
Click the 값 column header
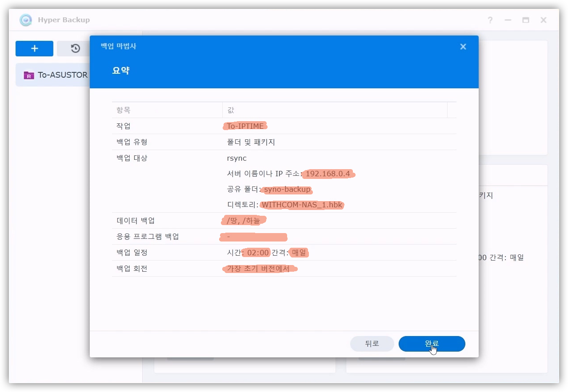(231, 110)
